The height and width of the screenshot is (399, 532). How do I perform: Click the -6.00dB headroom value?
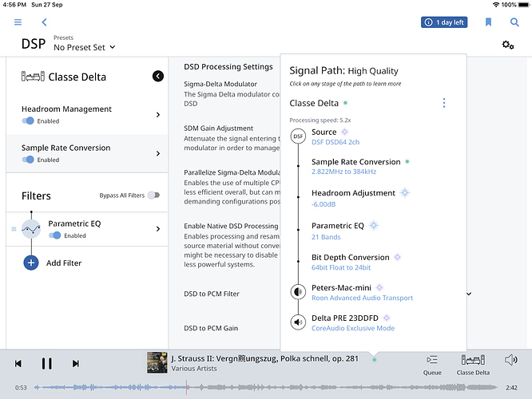(x=324, y=204)
